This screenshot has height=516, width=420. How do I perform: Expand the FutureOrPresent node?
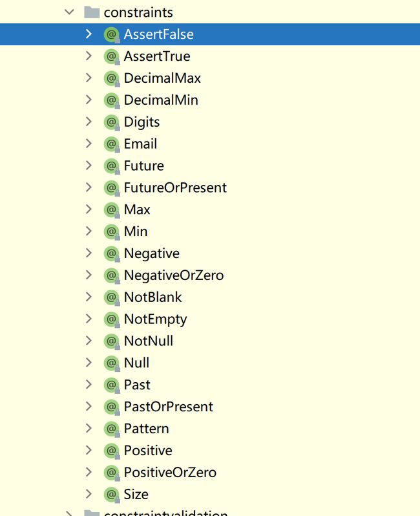(x=89, y=188)
